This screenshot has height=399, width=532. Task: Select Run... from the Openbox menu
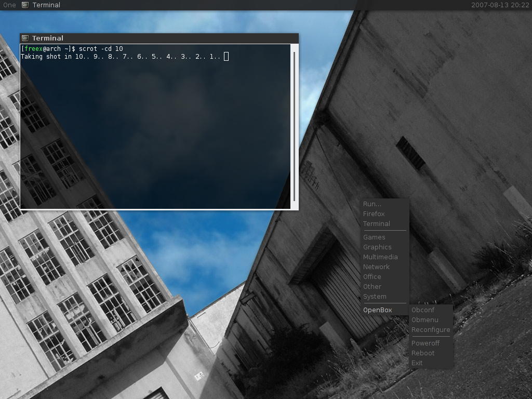click(384, 204)
